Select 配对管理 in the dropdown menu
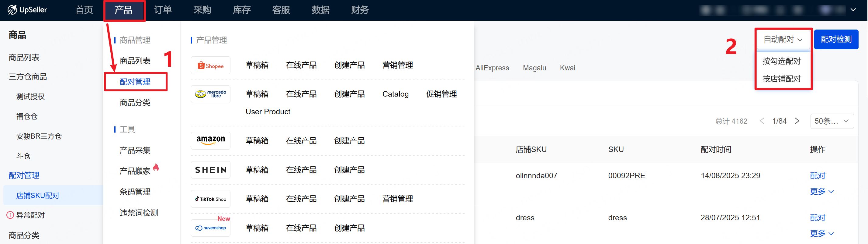The height and width of the screenshot is (244, 868). click(x=135, y=82)
